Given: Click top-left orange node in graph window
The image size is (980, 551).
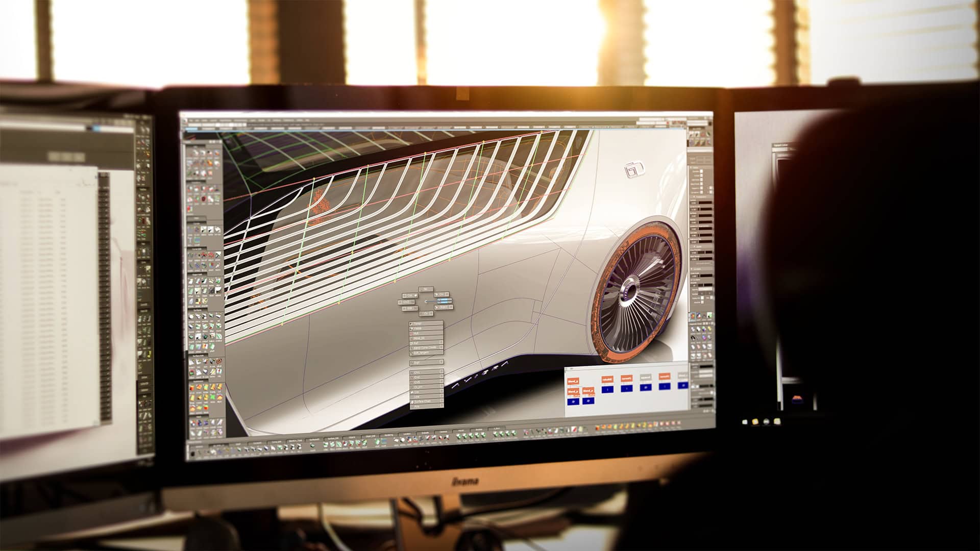Looking at the screenshot, I should (573, 381).
